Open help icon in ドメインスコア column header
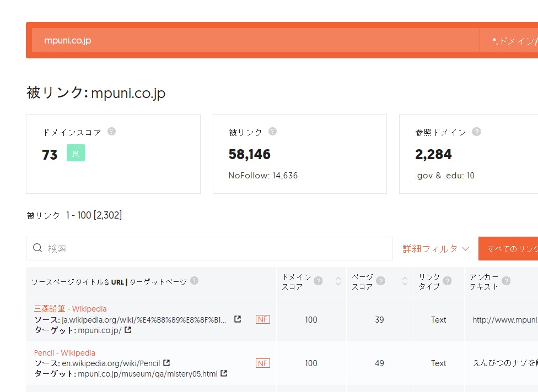538x392 pixels. click(318, 281)
